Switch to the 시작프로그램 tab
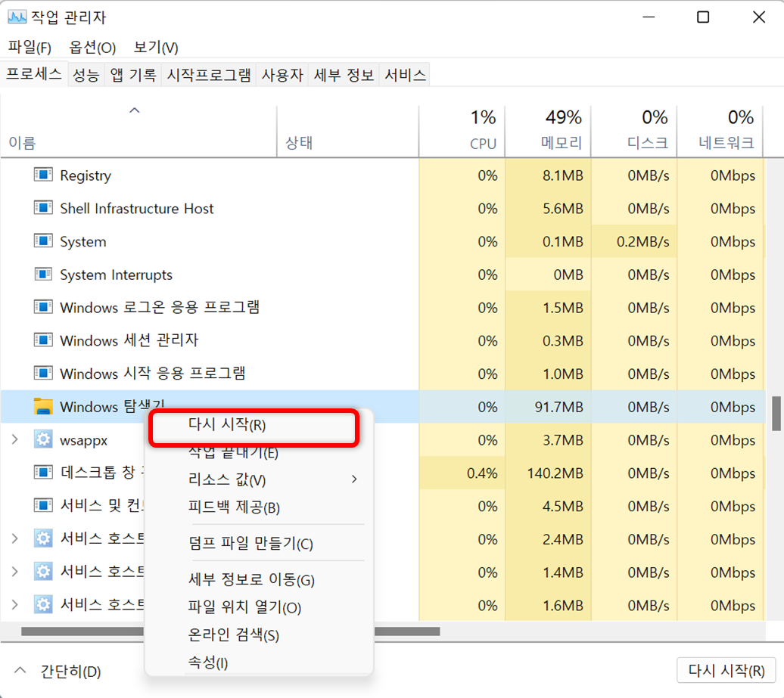The width and height of the screenshot is (784, 698). click(209, 75)
